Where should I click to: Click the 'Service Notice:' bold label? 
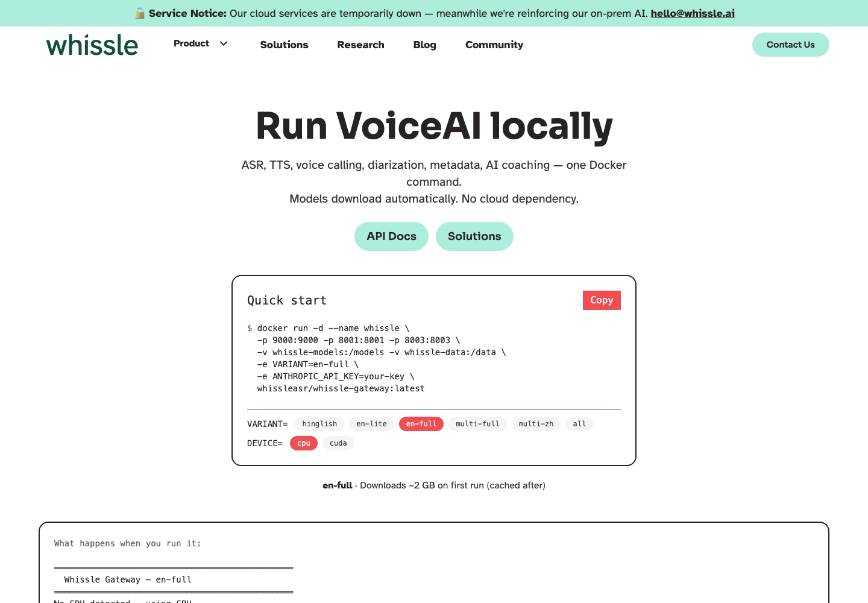187,13
